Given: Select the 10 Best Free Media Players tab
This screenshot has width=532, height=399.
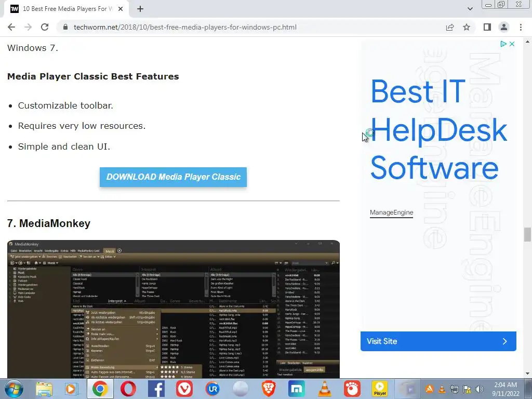Looking at the screenshot, I should [67, 9].
